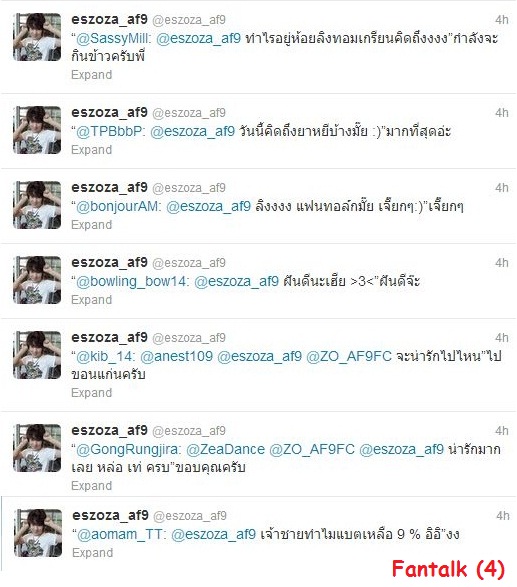This screenshot has height=587, width=517.
Task: Expand the @kib_14 reply tweet
Action: point(92,393)
